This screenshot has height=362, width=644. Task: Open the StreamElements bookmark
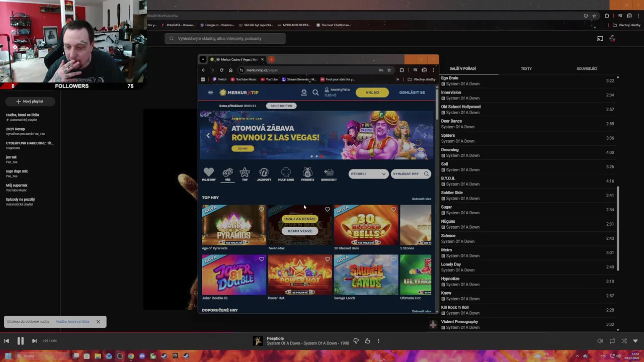[x=299, y=79]
